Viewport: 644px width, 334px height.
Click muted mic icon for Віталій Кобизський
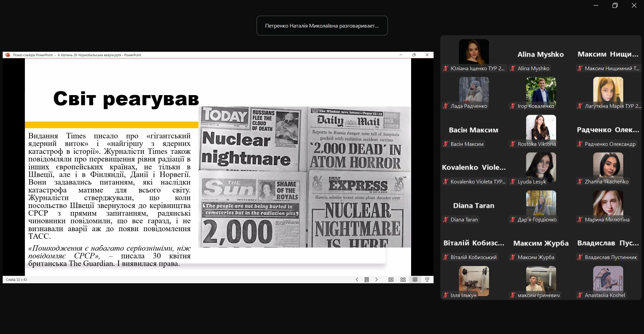(446, 257)
